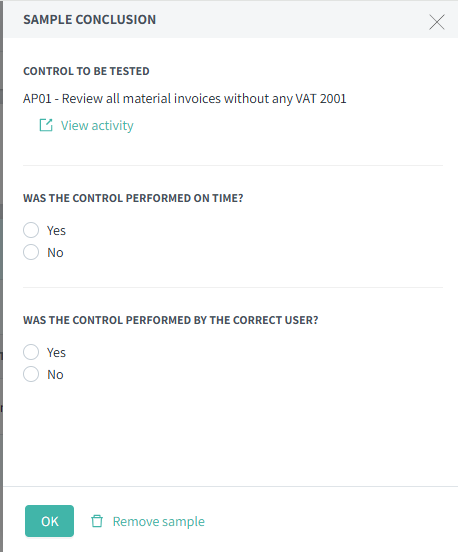Screen dimensions: 458x552
Task: Click the AP01 control description text
Action: (x=185, y=99)
